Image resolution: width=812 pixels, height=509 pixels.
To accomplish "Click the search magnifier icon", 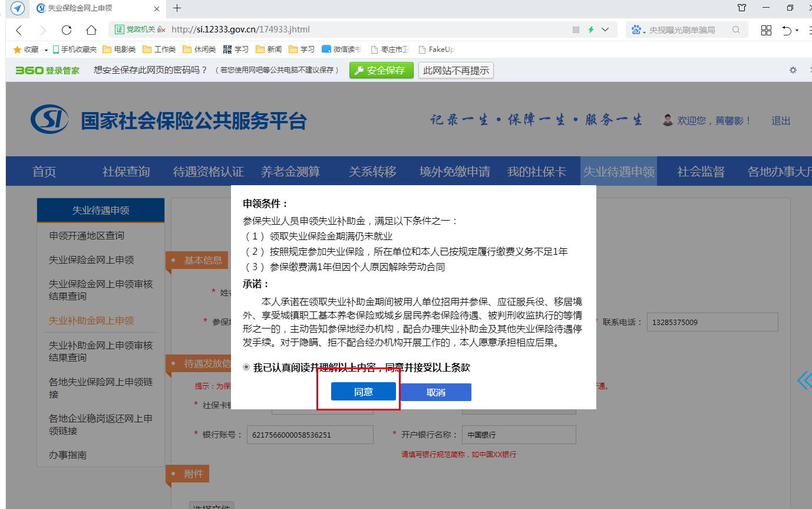I will [x=736, y=30].
